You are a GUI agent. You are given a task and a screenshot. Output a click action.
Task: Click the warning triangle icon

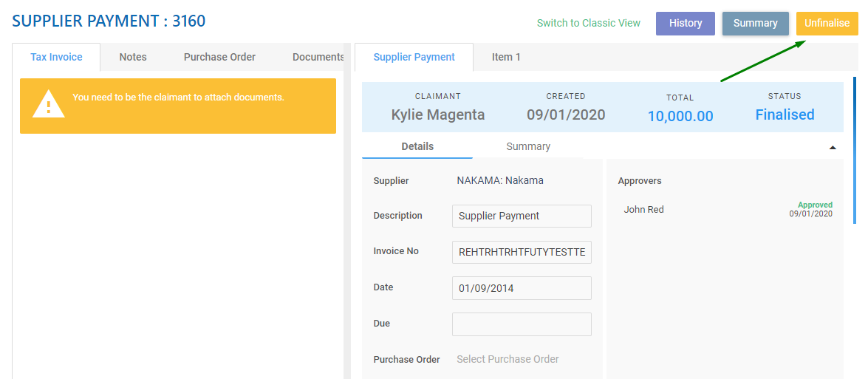pyautogui.click(x=49, y=104)
